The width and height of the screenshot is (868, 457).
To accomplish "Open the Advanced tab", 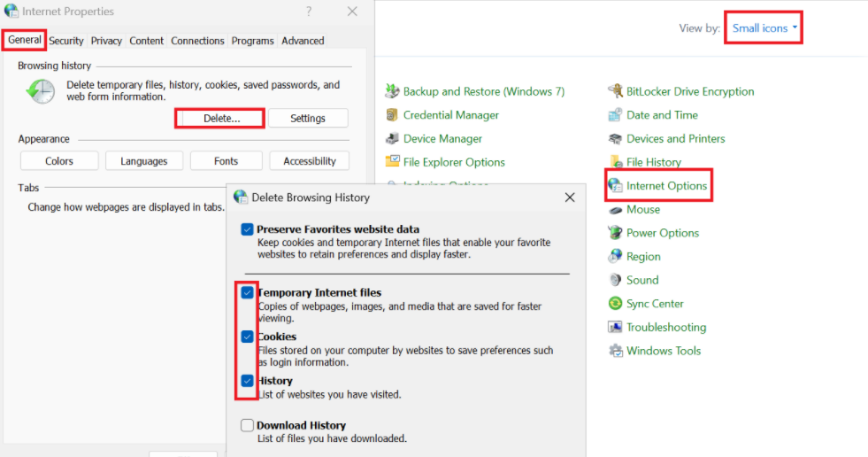I will pos(303,41).
